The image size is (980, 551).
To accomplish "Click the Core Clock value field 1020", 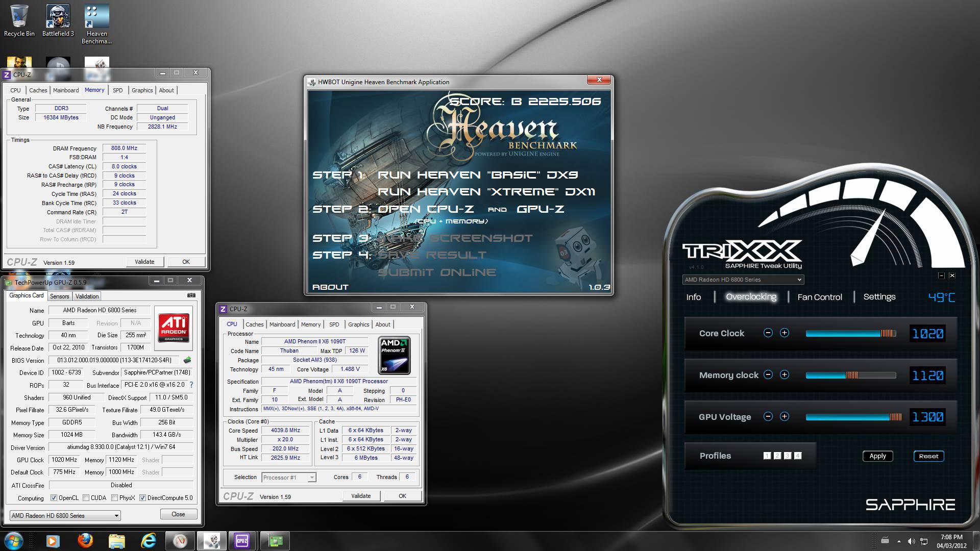I will [927, 334].
